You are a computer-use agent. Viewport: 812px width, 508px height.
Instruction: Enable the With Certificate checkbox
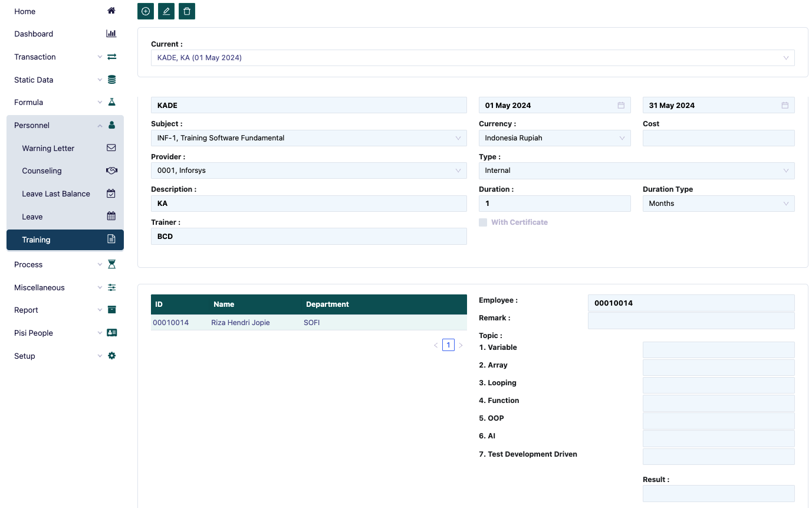(483, 222)
